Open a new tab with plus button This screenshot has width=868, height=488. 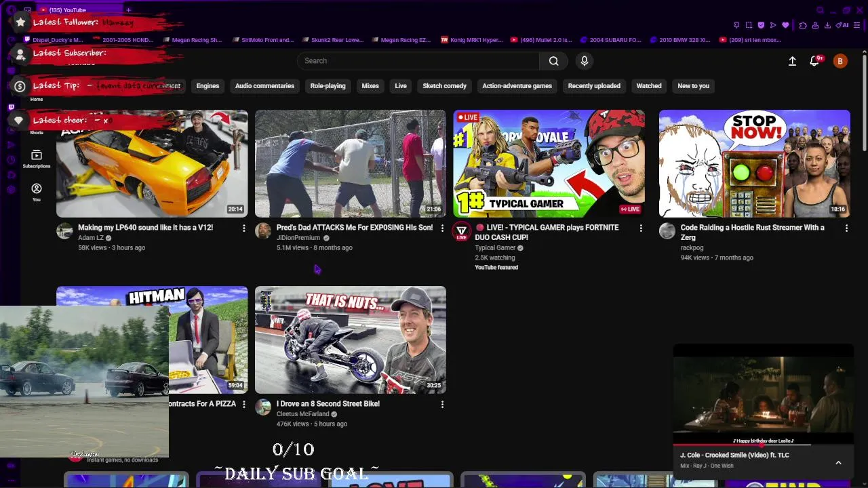tap(128, 10)
